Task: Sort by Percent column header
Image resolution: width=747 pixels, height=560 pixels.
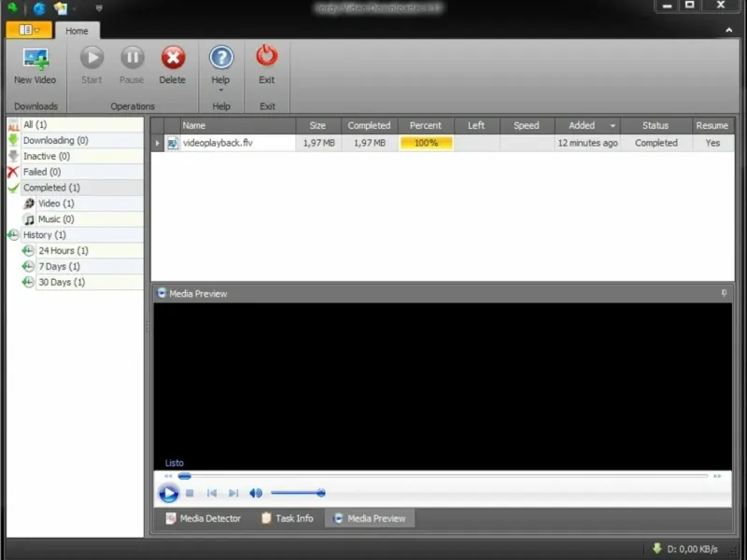Action: click(426, 126)
